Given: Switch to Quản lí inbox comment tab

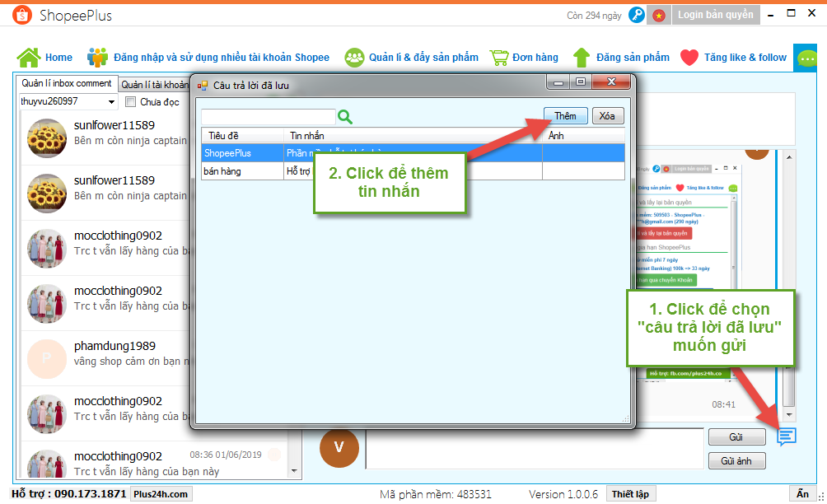Looking at the screenshot, I should (67, 84).
